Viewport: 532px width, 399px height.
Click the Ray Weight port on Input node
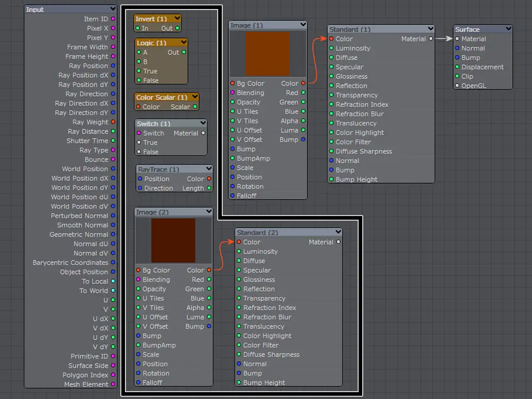(113, 122)
